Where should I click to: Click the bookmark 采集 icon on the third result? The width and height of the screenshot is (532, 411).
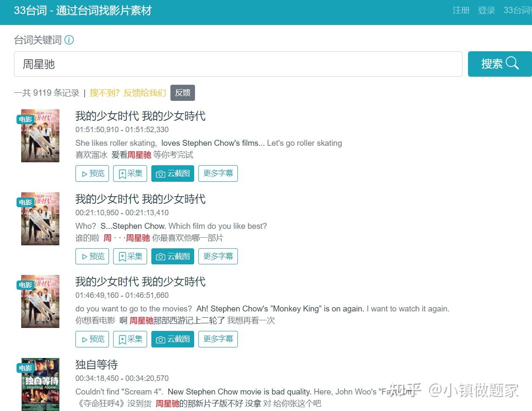pyautogui.click(x=122, y=339)
